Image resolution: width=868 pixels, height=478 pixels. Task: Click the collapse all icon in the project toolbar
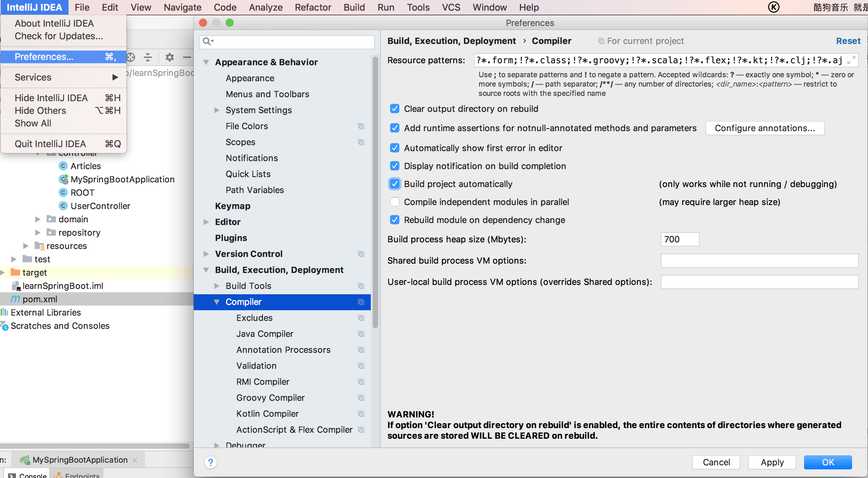147,57
